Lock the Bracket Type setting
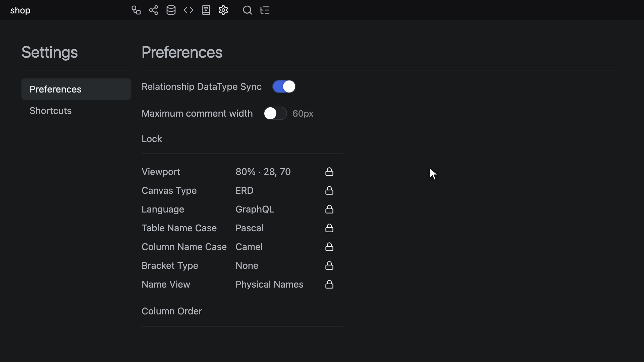The image size is (644, 362). pos(329,265)
